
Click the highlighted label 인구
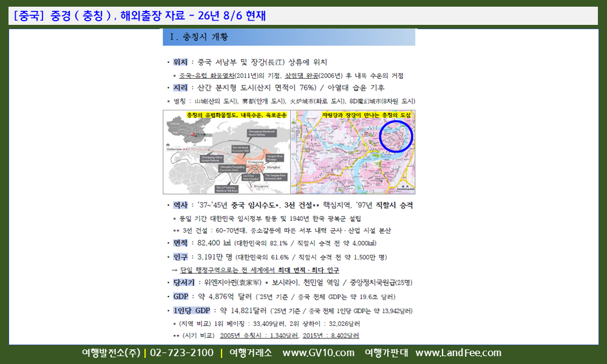coord(180,257)
